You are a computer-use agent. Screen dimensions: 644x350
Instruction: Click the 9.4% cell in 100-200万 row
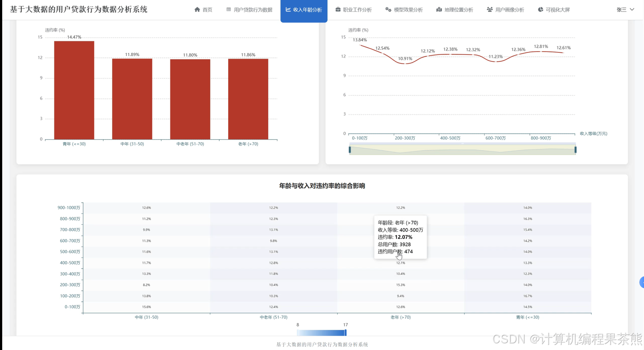[x=401, y=296]
